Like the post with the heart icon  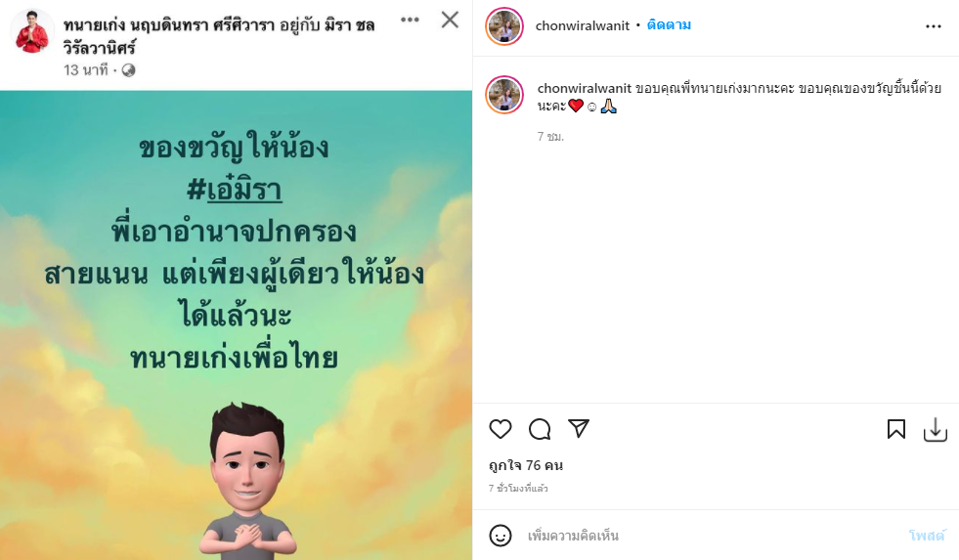coord(501,429)
